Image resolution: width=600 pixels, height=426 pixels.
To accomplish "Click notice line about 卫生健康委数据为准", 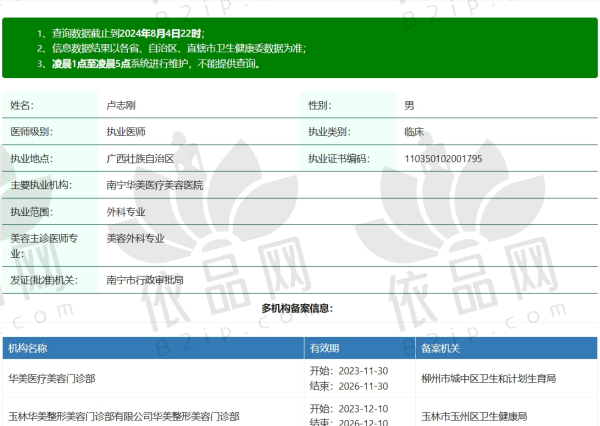I will (x=179, y=48).
